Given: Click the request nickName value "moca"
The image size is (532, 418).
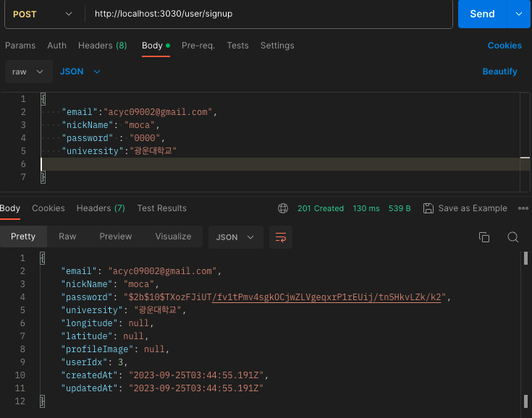Looking at the screenshot, I should 140,125.
